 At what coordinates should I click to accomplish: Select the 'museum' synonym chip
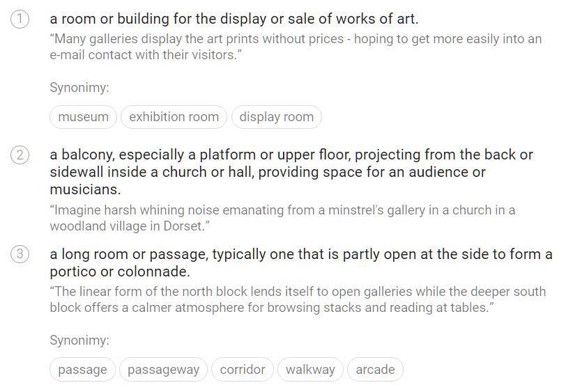click(84, 117)
